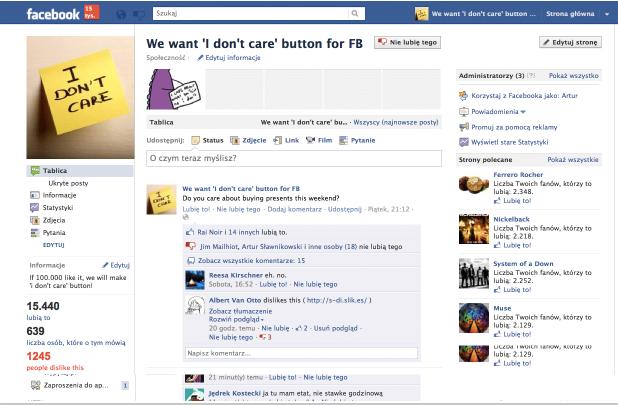Select the Film share option
618x405 pixels.
(x=319, y=140)
